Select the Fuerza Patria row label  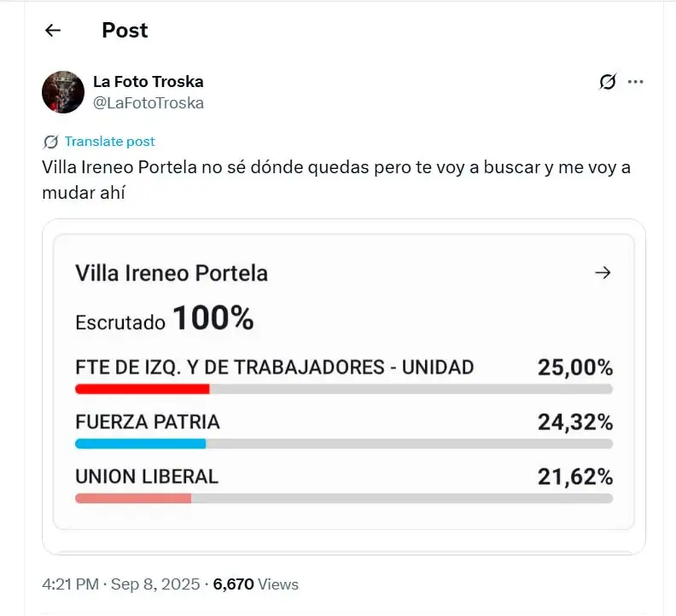(x=148, y=422)
